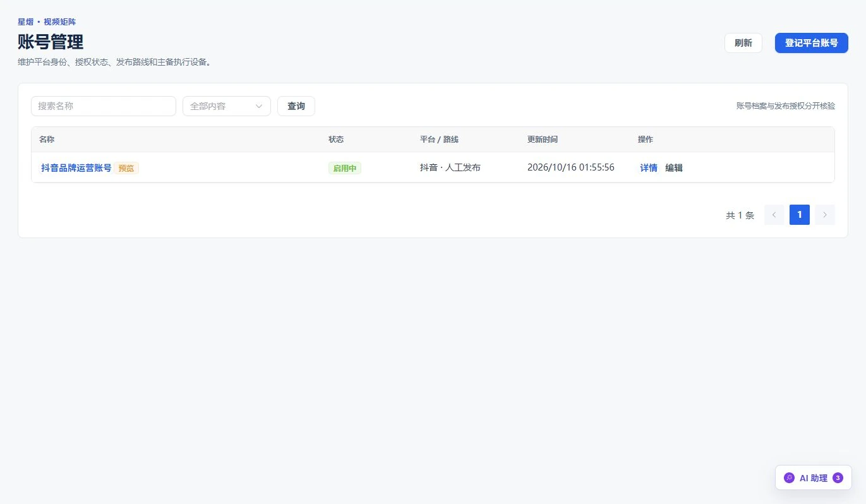Viewport: 866px width, 504px height.
Task: Click the 预览 tag beside account name
Action: click(x=126, y=168)
